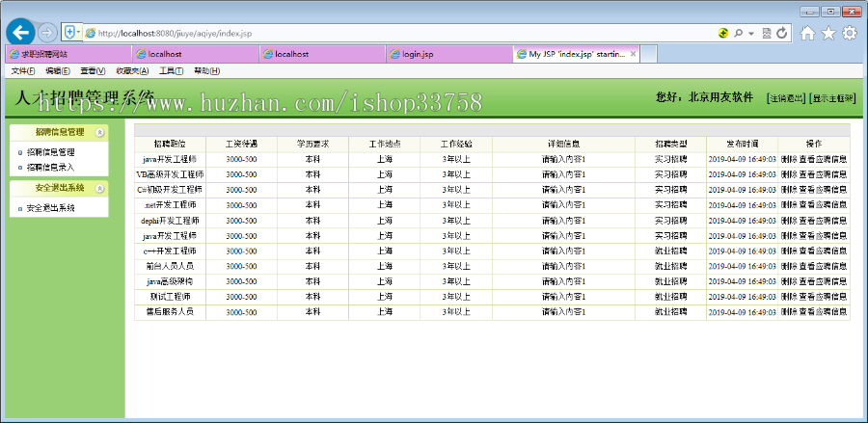The width and height of the screenshot is (868, 423).
Task: View 查看应聘信息 for 测试工程师
Action: coord(824,297)
